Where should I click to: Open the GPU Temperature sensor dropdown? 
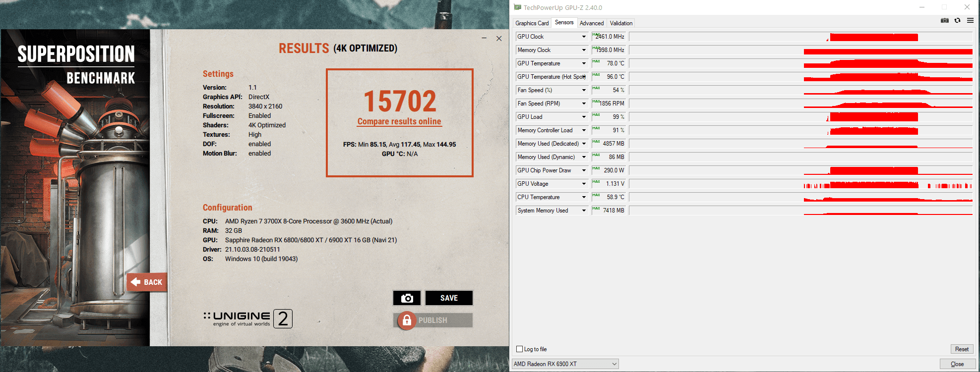click(584, 63)
